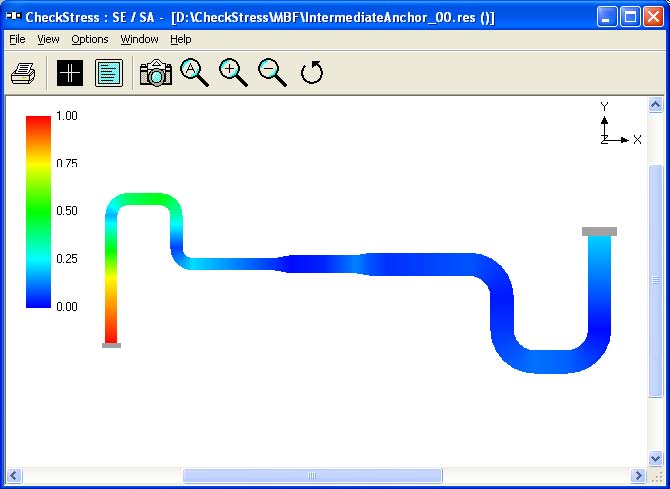This screenshot has height=489, width=670.
Task: Click the vertical scrollbar down arrow
Action: [x=656, y=459]
